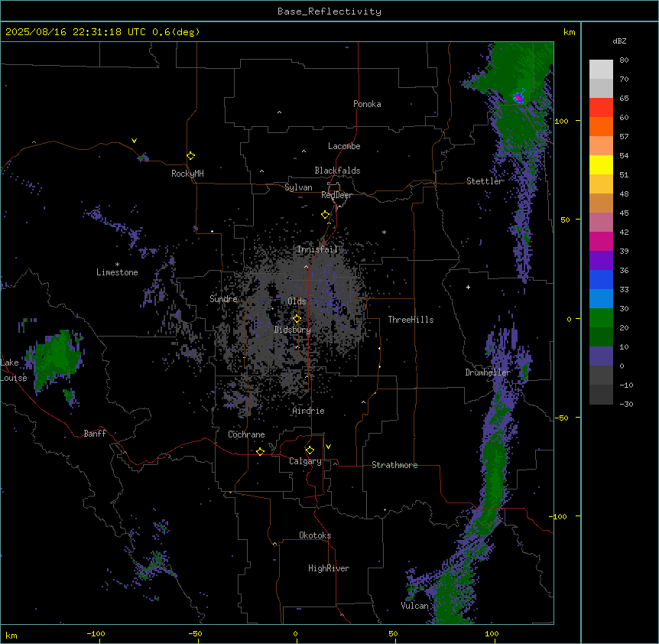659x644 pixels.
Task: Click the Base_Reflectivity title
Action: coord(329,11)
